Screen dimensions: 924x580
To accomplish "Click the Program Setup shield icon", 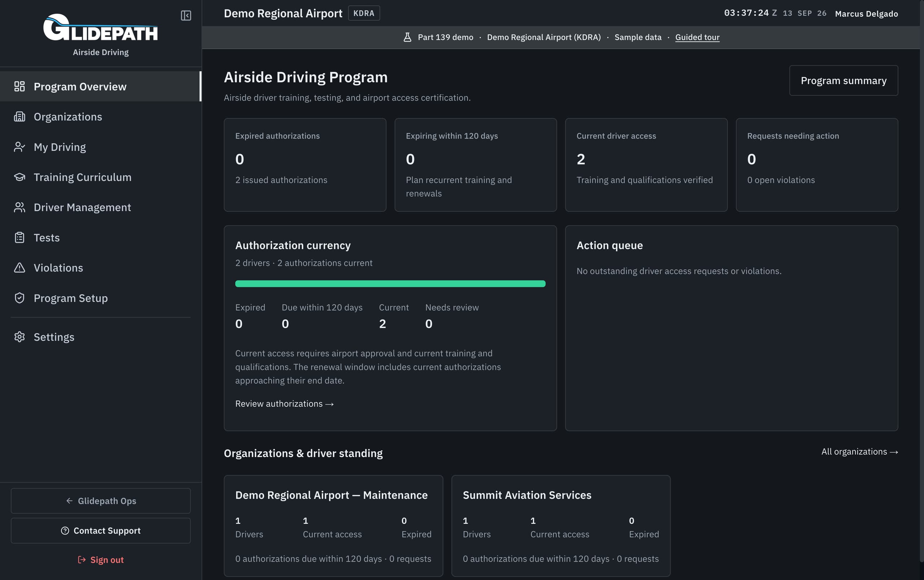I will click(x=19, y=298).
